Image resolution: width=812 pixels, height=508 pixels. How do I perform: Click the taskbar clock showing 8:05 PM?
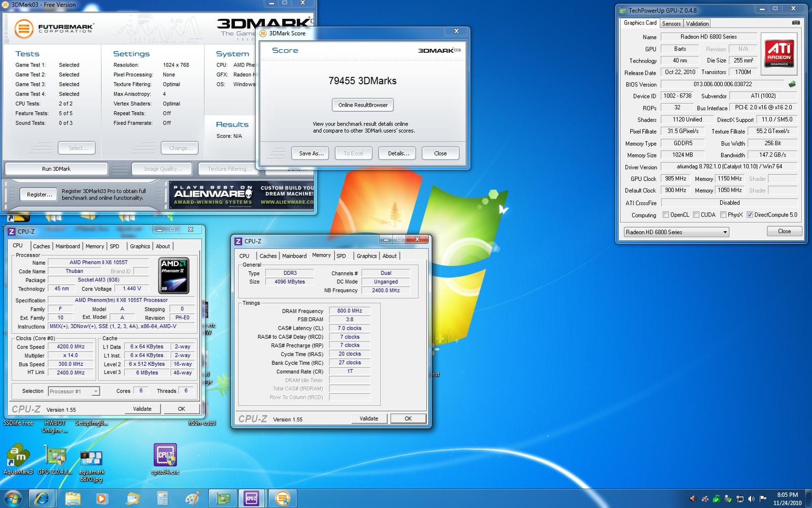coord(787,499)
